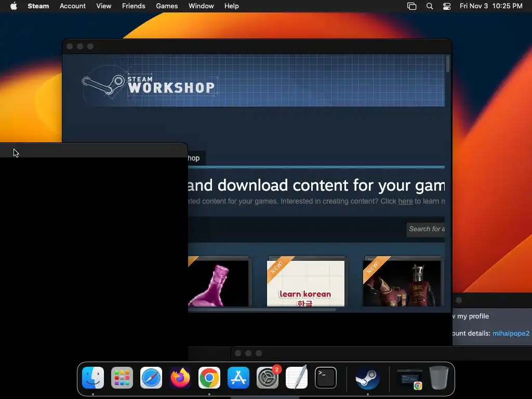Launch Google Chrome from the Dock
Viewport: 532px width, 399px height.
pos(209,377)
